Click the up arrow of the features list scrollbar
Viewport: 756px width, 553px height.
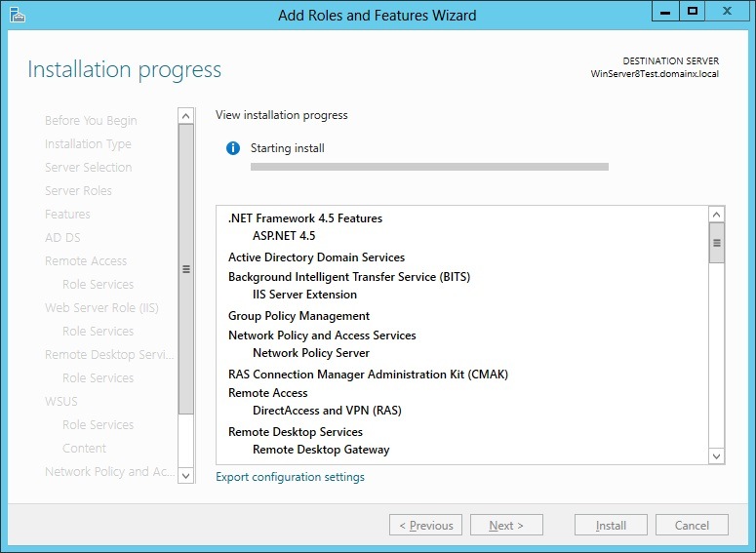pyautogui.click(x=716, y=215)
